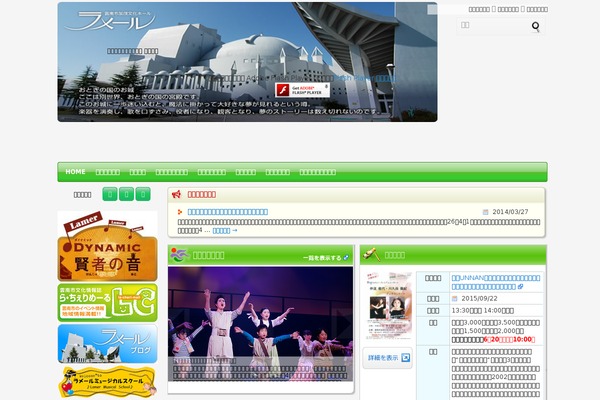Click the 詳細を表示 details button
Viewport: 600px width, 400px height.
coord(388,358)
